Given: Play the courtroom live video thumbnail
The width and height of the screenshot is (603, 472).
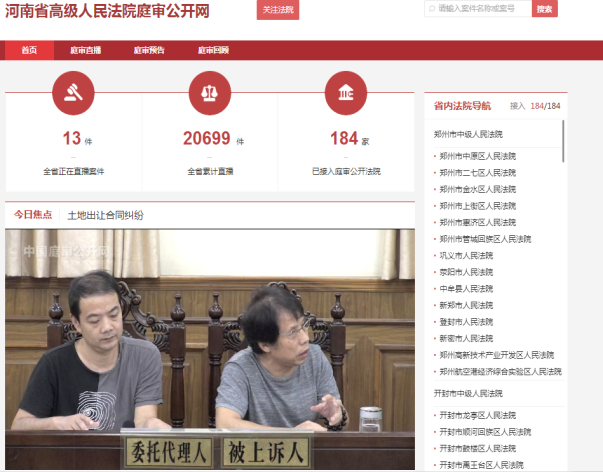Looking at the screenshot, I should (x=210, y=350).
